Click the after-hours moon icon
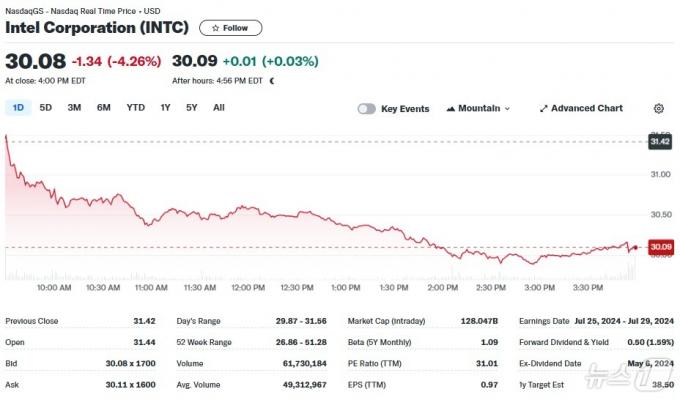680x400 pixels. coord(272,81)
